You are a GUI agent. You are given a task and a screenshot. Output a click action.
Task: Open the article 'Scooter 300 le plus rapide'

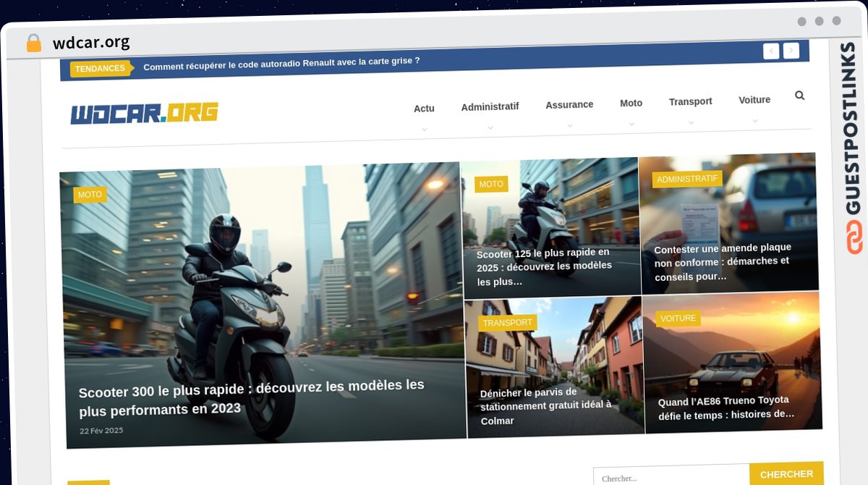[251, 397]
